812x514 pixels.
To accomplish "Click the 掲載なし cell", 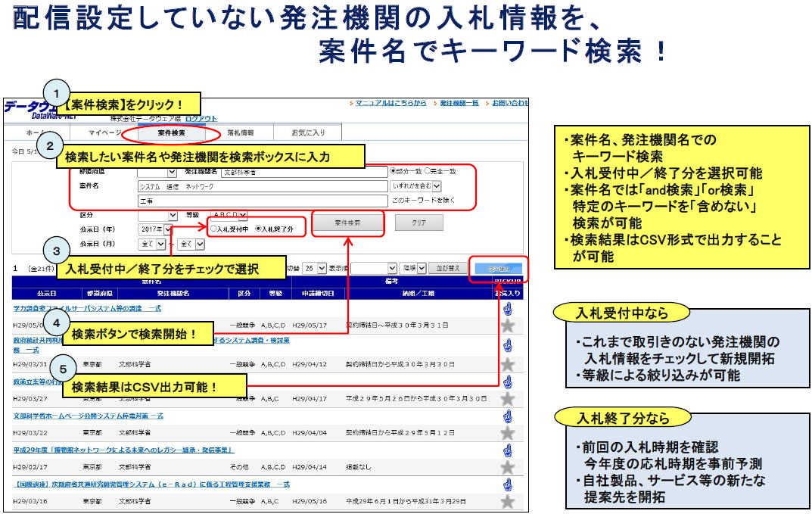I will tap(359, 467).
